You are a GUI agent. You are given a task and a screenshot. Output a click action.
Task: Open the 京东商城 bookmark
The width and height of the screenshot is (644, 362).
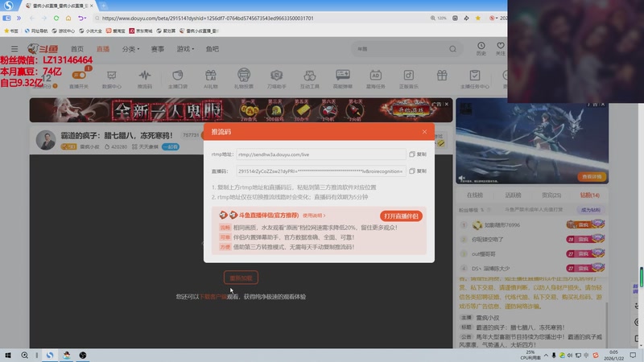[x=140, y=31]
